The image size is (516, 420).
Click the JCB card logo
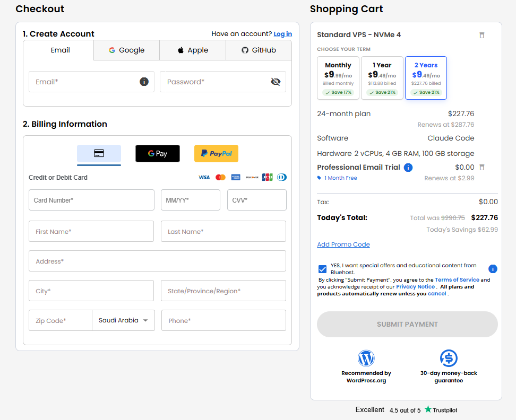(267, 178)
